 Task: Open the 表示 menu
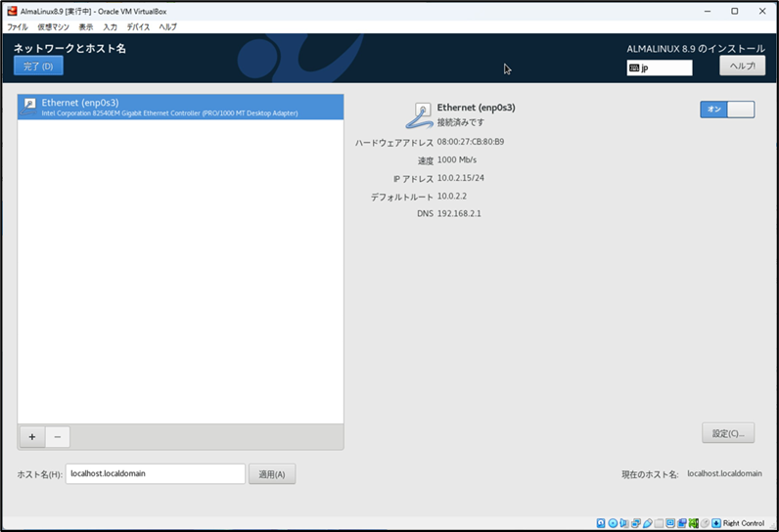86,26
